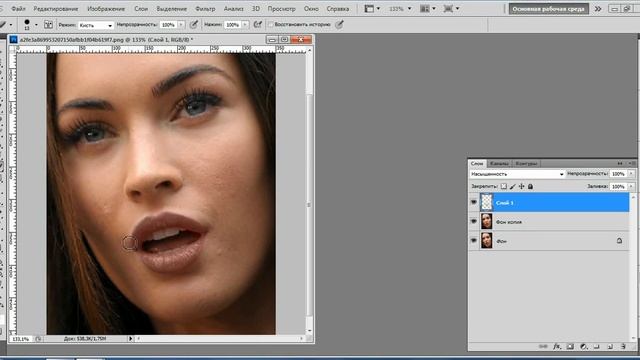
Task: Open the document status bar arrow menu
Action: [131, 338]
